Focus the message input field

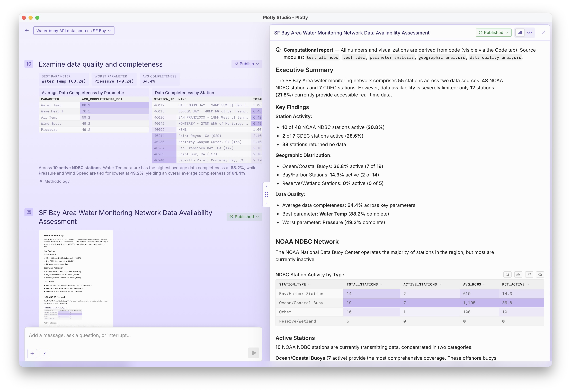coord(143,335)
